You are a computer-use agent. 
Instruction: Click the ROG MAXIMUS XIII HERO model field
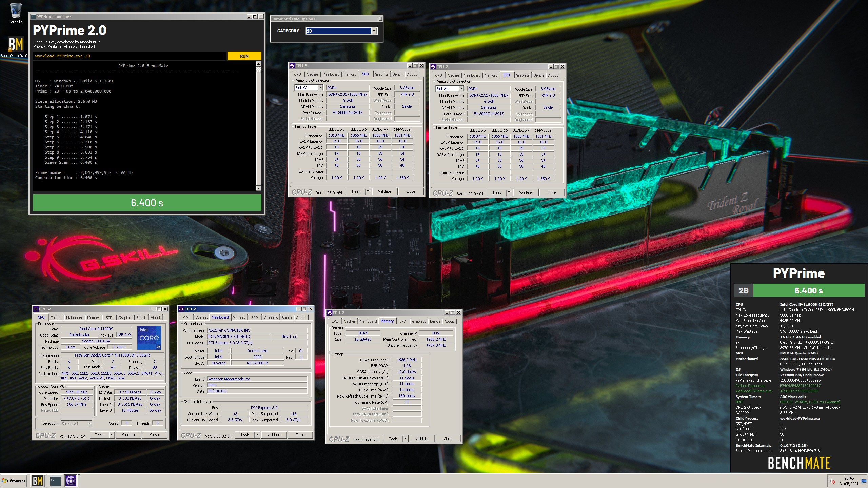pos(239,337)
